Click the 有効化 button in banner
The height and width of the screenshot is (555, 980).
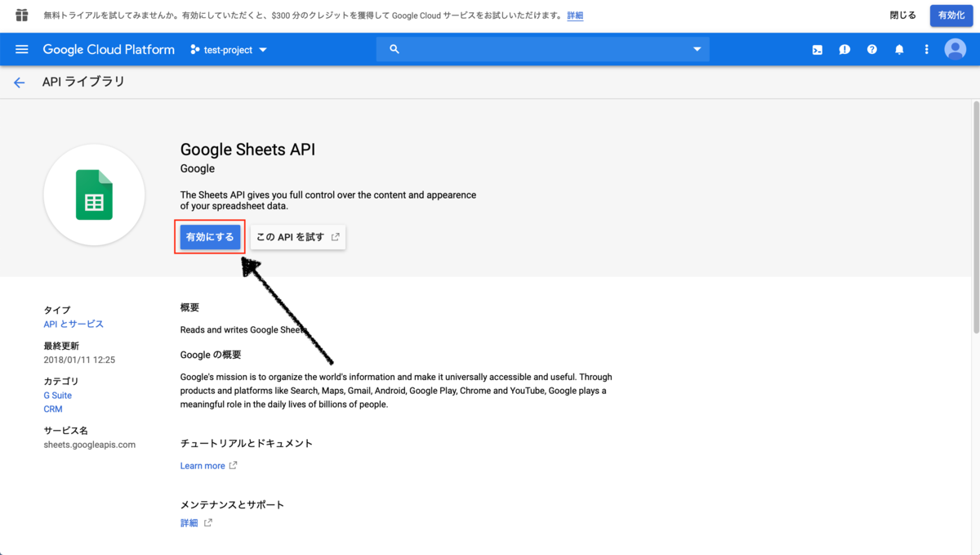click(951, 16)
